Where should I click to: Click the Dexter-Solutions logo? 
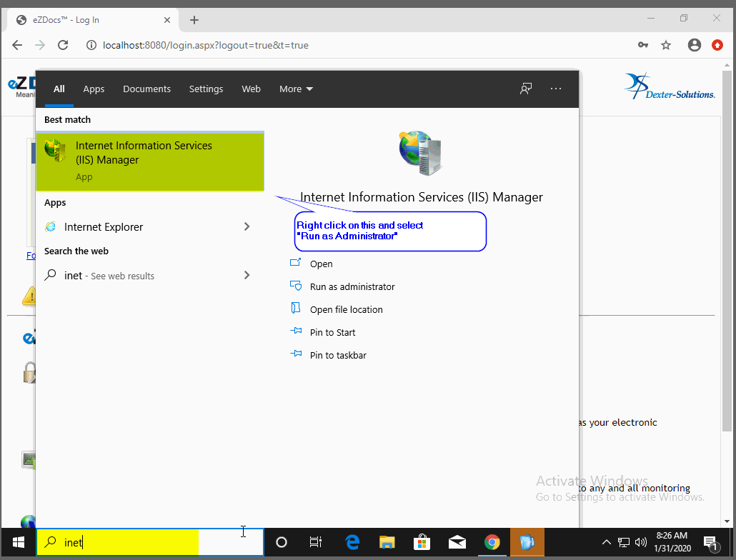click(x=670, y=86)
